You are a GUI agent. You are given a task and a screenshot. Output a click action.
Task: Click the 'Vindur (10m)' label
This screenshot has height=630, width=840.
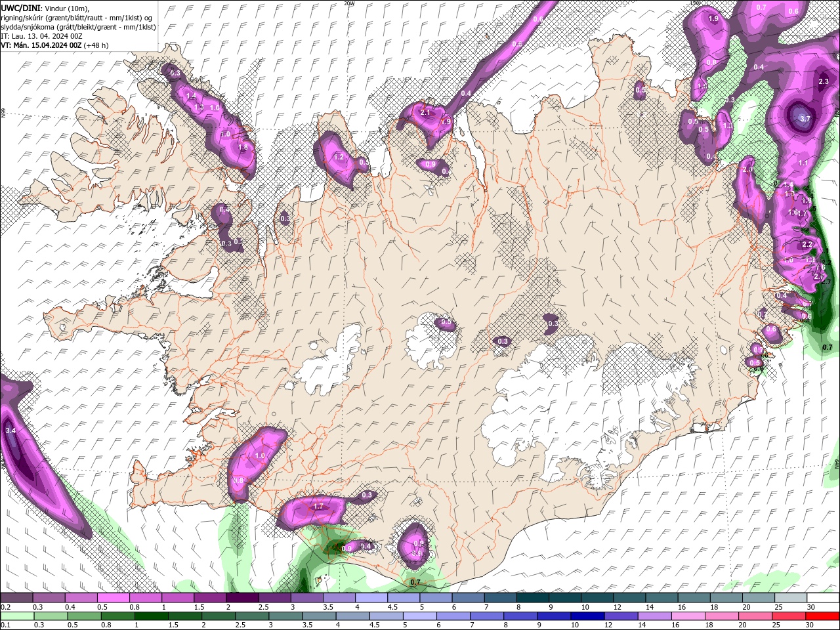coord(66,8)
